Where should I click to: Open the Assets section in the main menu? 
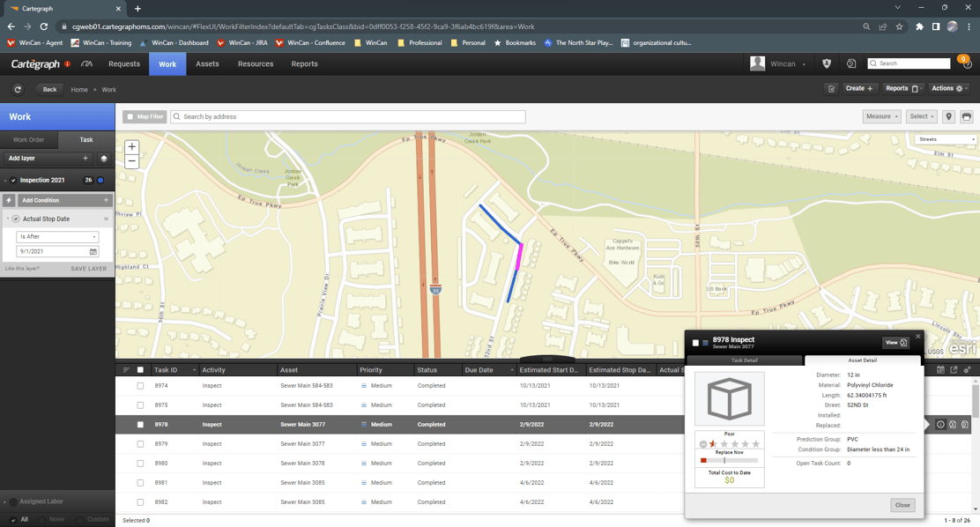pyautogui.click(x=207, y=63)
